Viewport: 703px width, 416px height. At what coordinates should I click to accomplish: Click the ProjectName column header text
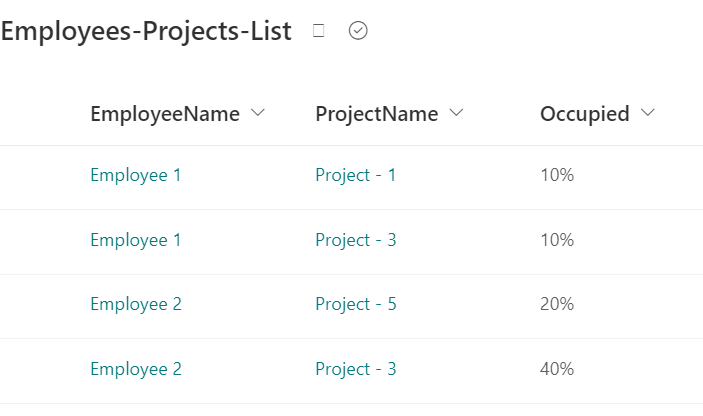[x=377, y=114]
